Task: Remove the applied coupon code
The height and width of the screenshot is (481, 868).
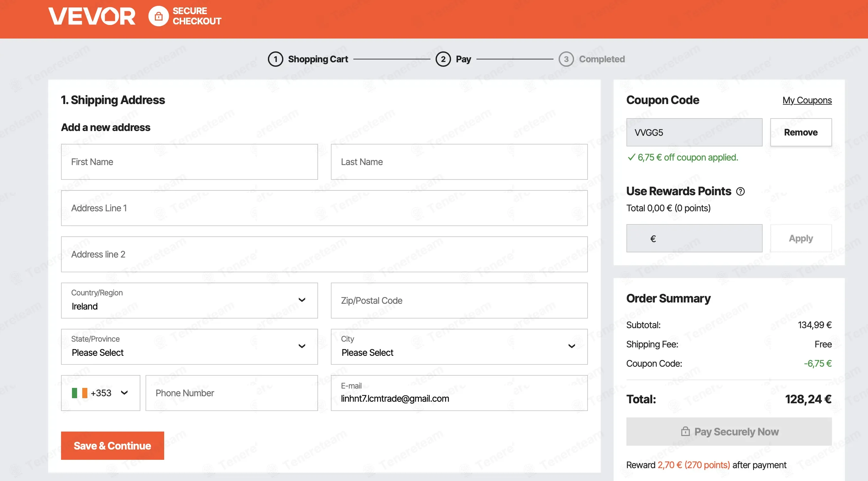Action: click(801, 132)
